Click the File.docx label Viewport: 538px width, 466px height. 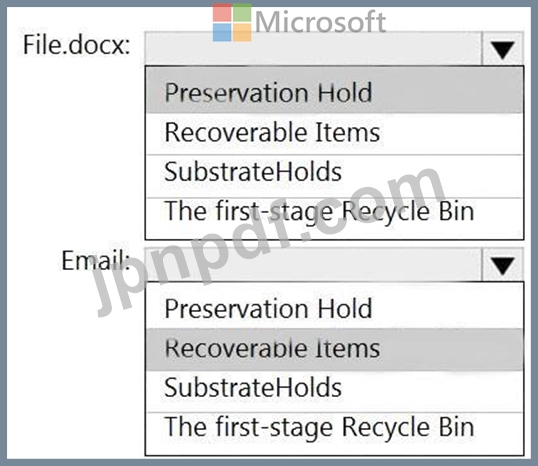[x=77, y=45]
